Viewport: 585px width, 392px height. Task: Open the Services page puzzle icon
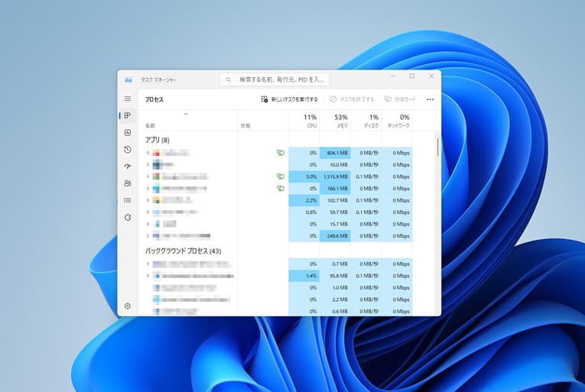pyautogui.click(x=128, y=218)
